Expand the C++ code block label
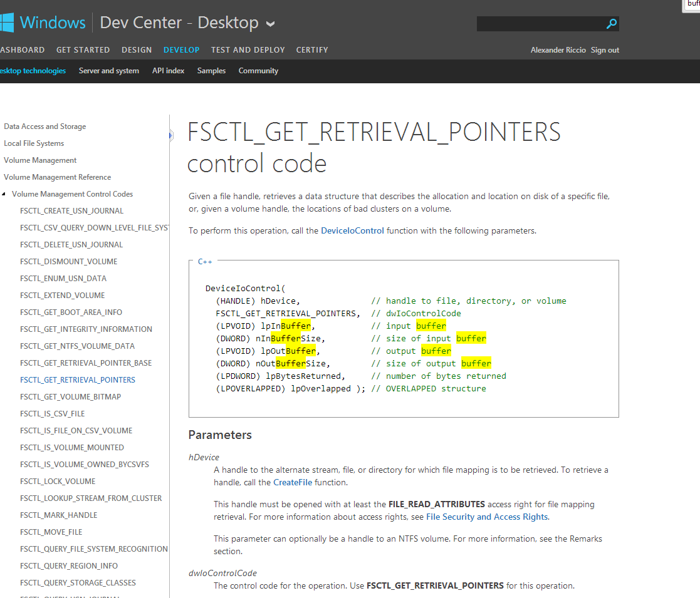 pos(204,262)
